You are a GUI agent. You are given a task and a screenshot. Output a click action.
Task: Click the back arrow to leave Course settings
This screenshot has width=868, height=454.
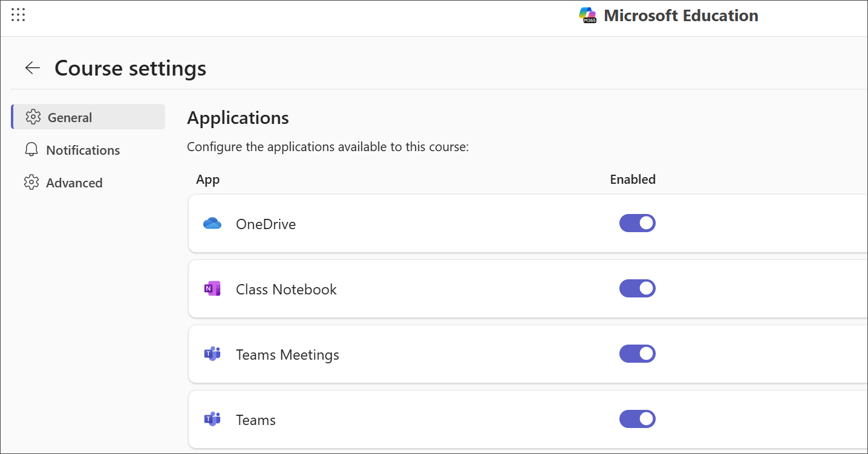tap(32, 68)
